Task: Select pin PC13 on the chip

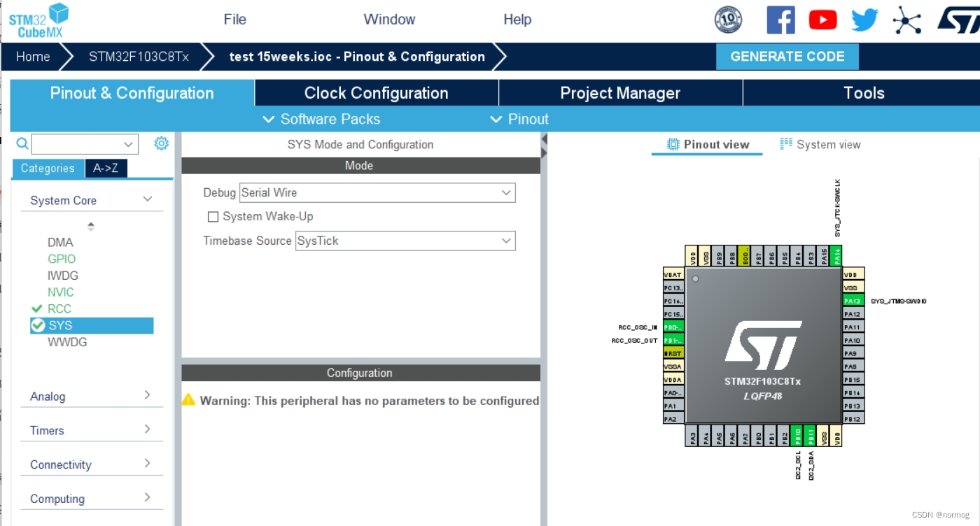Action: coord(673,287)
